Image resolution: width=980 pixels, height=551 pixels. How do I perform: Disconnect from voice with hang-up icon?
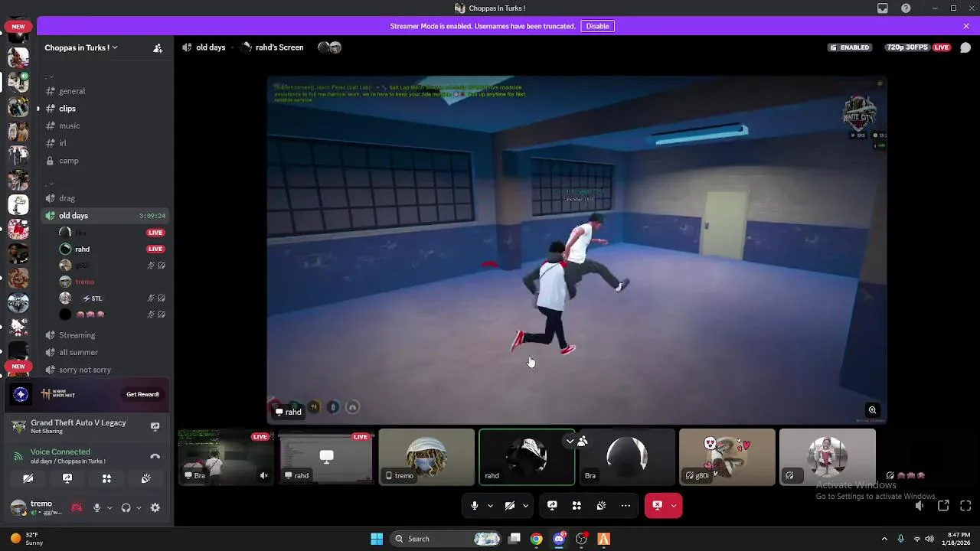[155, 456]
